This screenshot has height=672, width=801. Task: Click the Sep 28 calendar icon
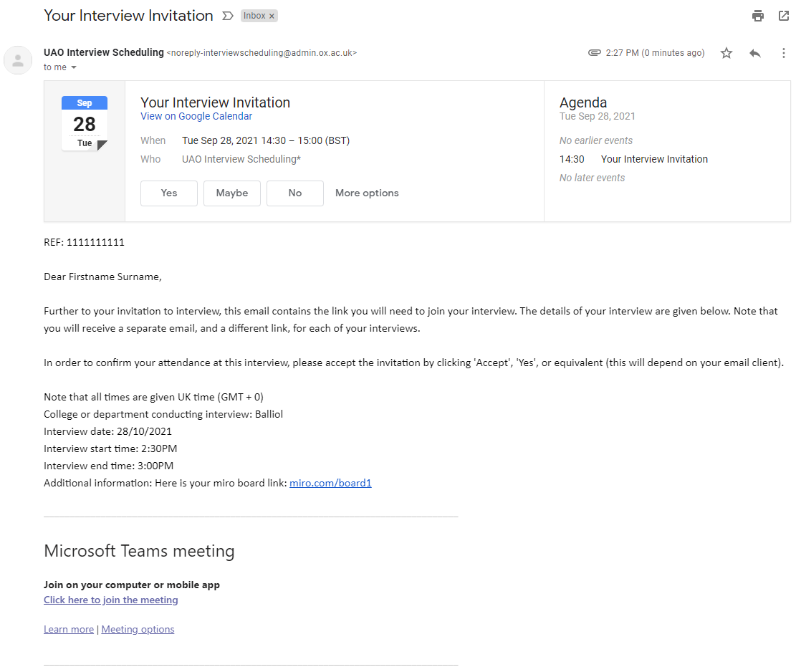(85, 123)
